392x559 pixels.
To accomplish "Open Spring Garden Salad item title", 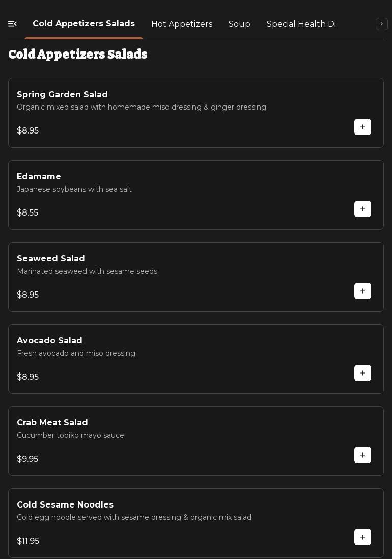I will click(x=62, y=95).
